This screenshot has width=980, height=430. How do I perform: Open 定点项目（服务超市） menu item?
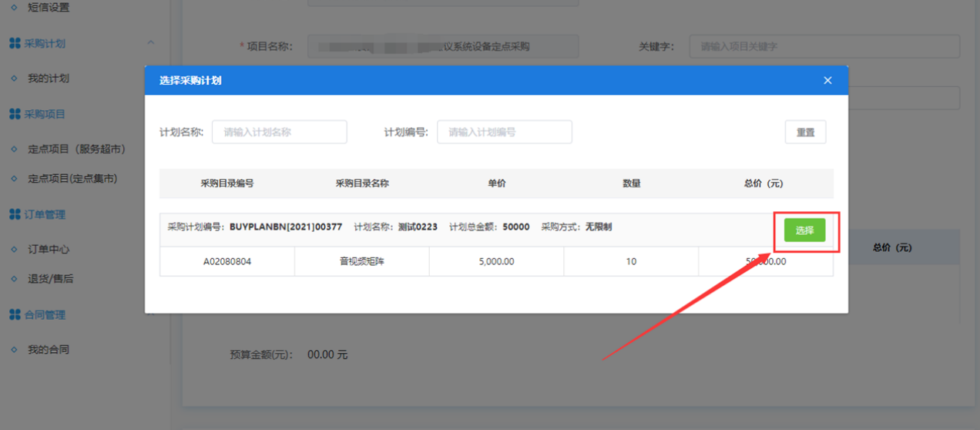point(76,149)
